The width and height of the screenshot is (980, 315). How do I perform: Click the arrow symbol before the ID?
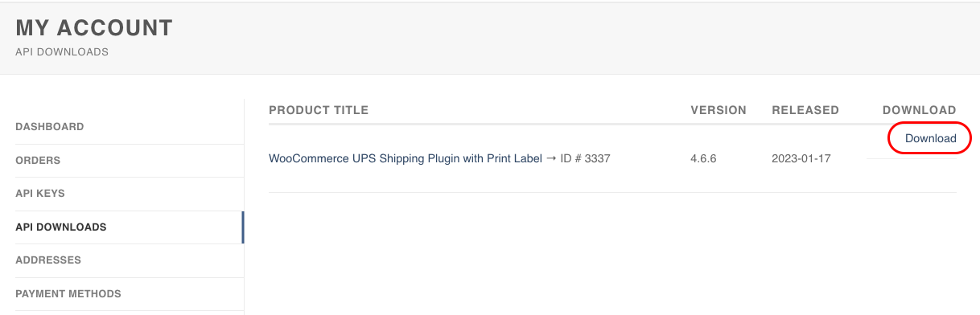coord(551,159)
